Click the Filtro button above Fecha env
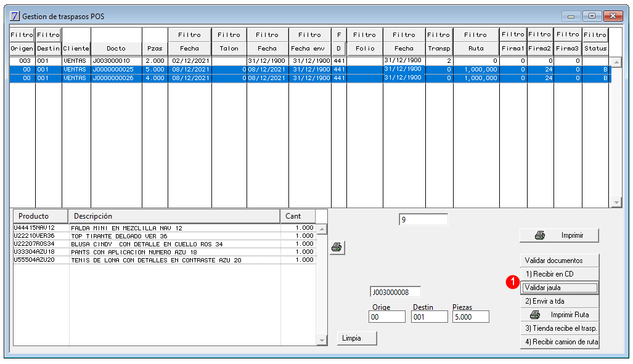Screen dimensions: 633x364 [x=309, y=34]
